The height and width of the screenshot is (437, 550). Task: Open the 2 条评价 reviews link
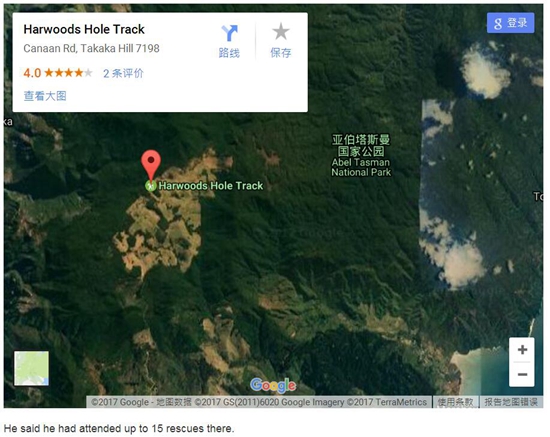[123, 73]
